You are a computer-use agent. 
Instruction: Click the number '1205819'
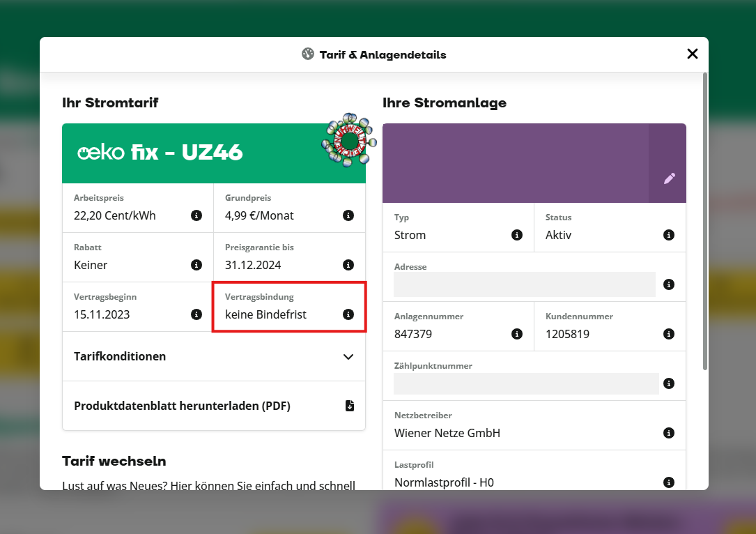(x=567, y=334)
